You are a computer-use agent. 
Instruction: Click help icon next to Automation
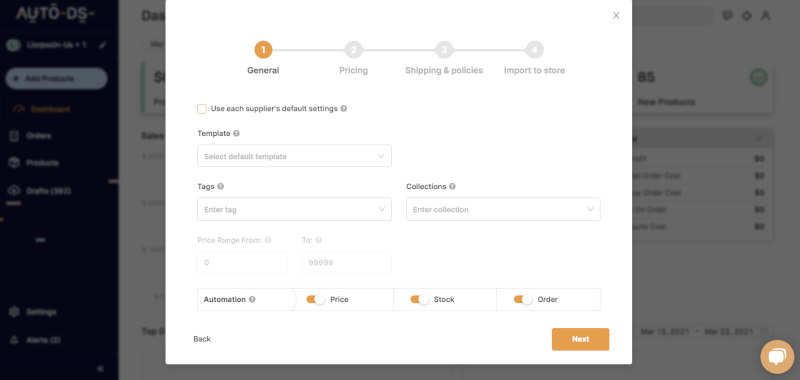252,299
